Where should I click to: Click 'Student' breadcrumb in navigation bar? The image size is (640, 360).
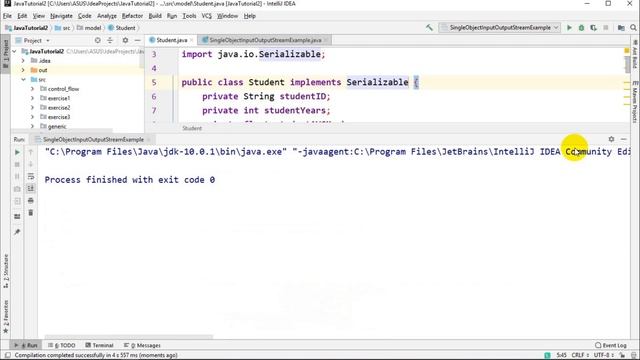tap(122, 28)
